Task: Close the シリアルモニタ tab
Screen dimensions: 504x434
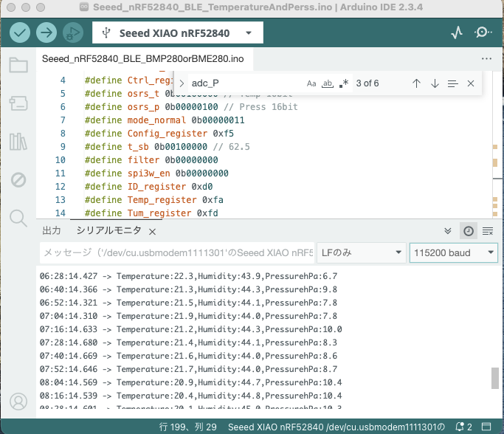Action: (152, 232)
